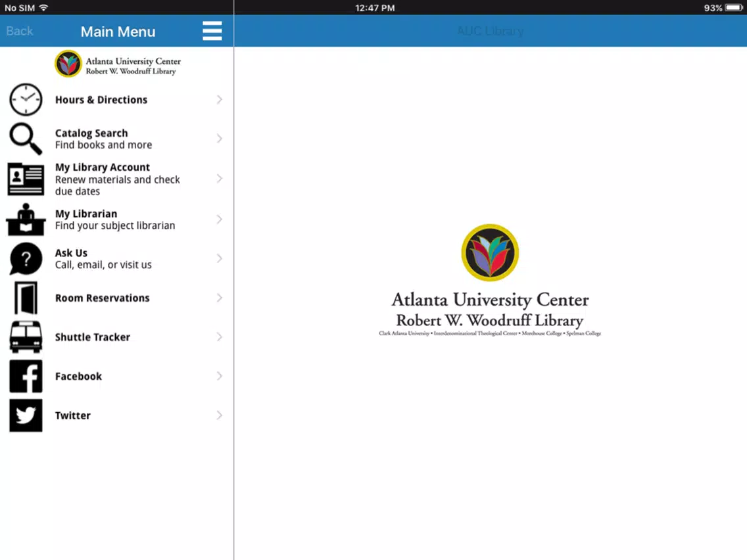Tap the small library logo in the menu header

68,64
